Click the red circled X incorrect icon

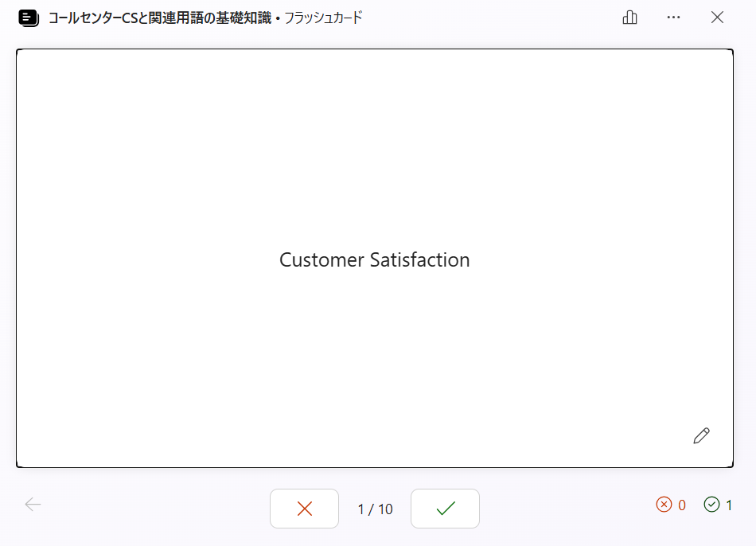[x=664, y=505]
